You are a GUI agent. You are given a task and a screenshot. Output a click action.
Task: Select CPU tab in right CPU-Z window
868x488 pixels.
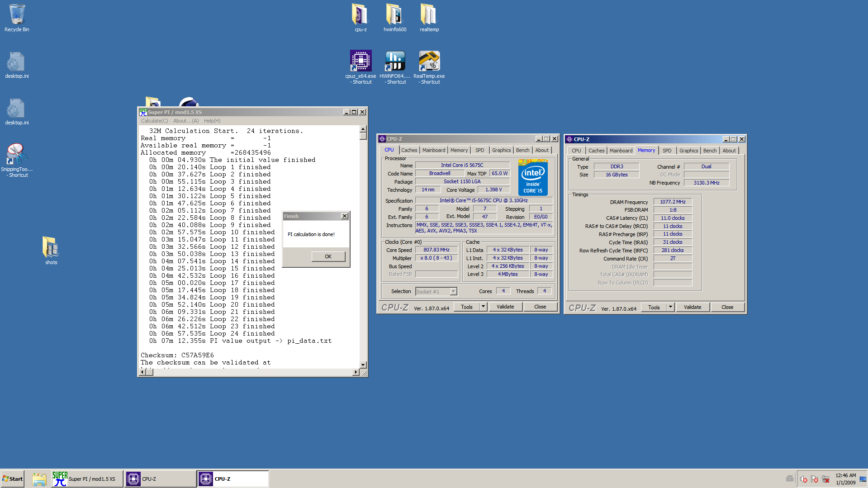(576, 151)
